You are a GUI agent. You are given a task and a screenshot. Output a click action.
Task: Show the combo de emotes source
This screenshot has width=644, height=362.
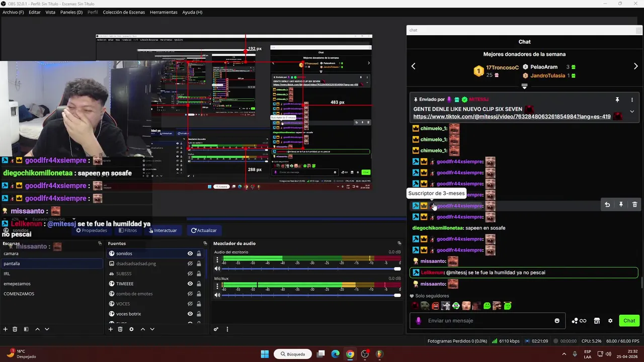point(190,294)
